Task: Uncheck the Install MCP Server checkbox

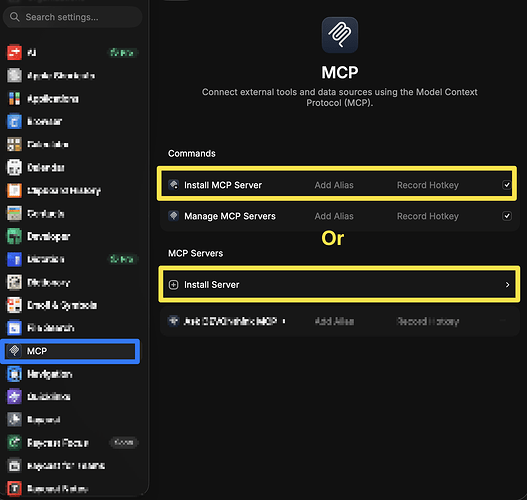Action: pos(507,185)
